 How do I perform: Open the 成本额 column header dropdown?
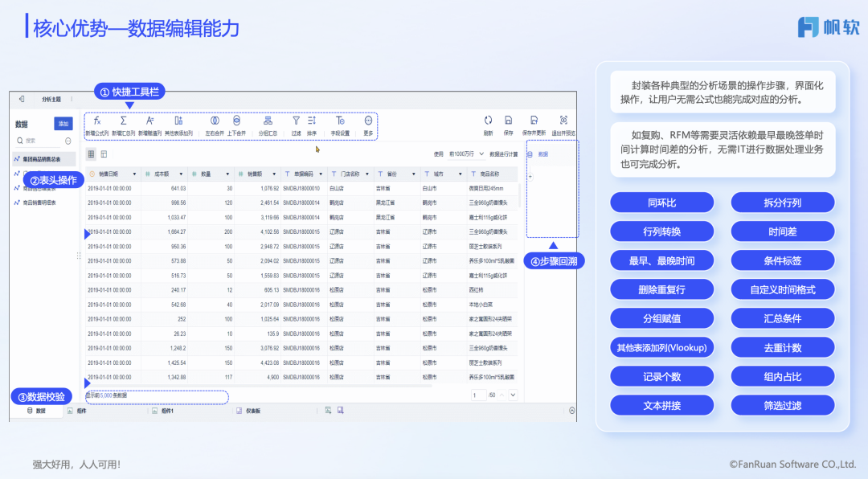181,174
